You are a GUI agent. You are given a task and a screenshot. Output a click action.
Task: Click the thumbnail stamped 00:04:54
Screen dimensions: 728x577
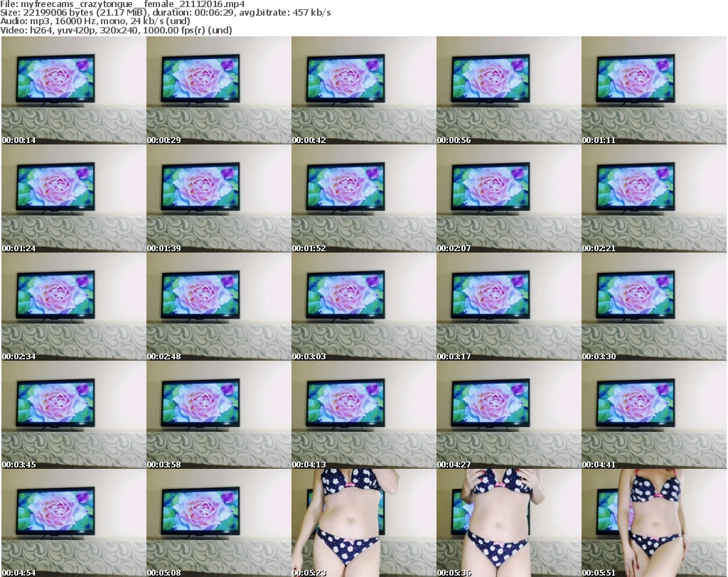point(74,523)
